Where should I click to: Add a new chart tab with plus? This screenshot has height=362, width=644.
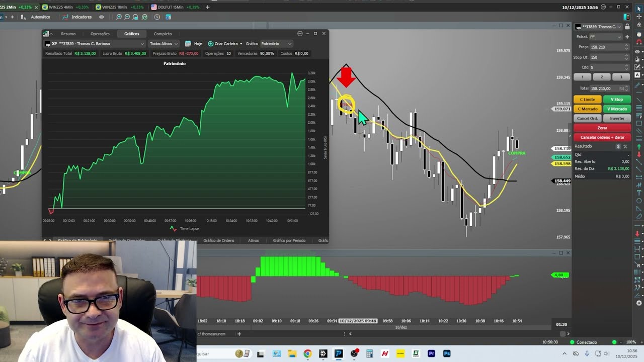(207, 7)
